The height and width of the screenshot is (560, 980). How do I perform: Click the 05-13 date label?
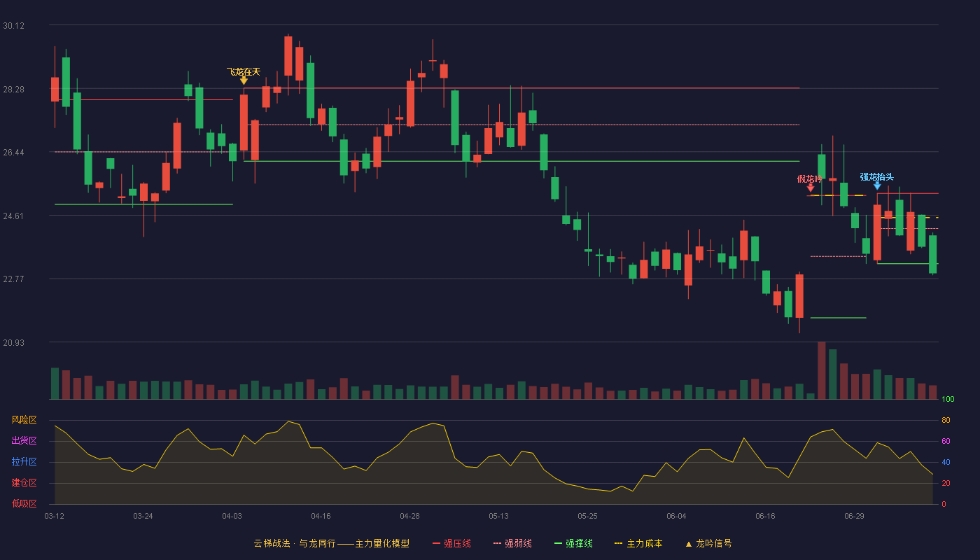tap(498, 516)
